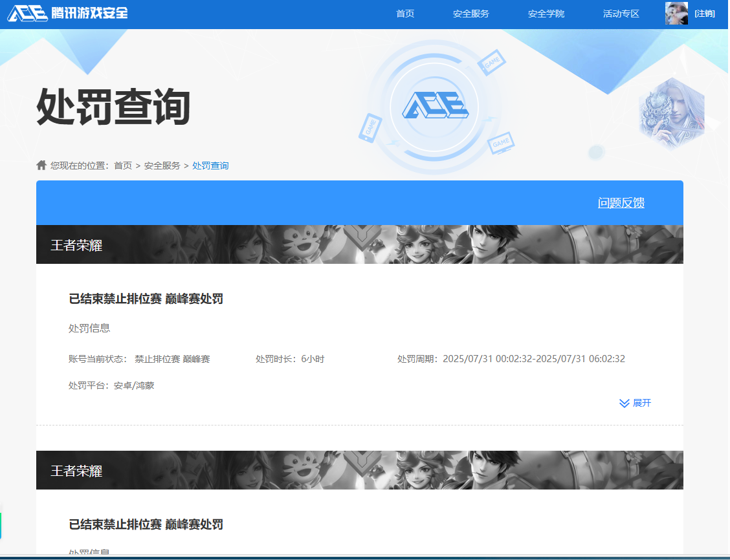Click the central ACE emblem in the banner
Image resolution: width=730 pixels, height=560 pixels.
point(434,105)
